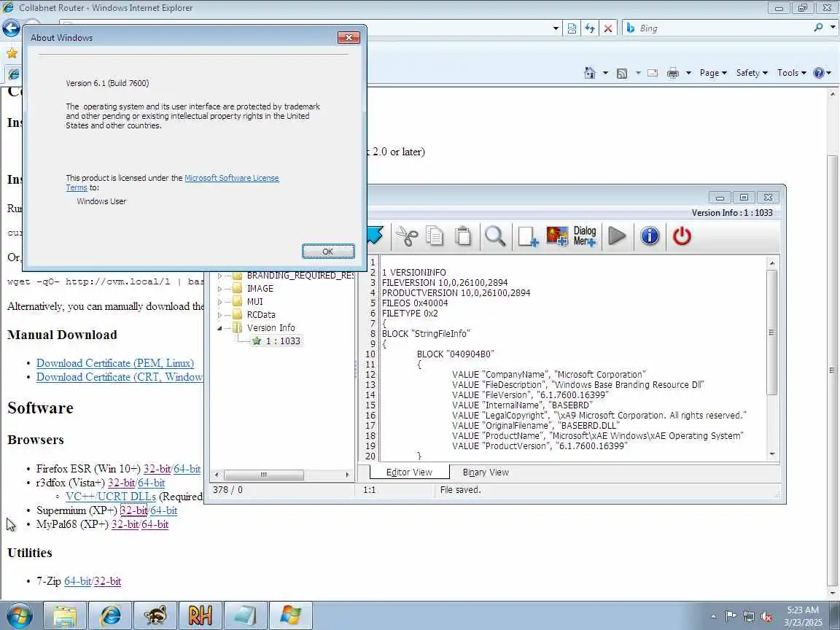The width and height of the screenshot is (840, 630).
Task: Click Internet Explorer Back button
Action: [11, 28]
